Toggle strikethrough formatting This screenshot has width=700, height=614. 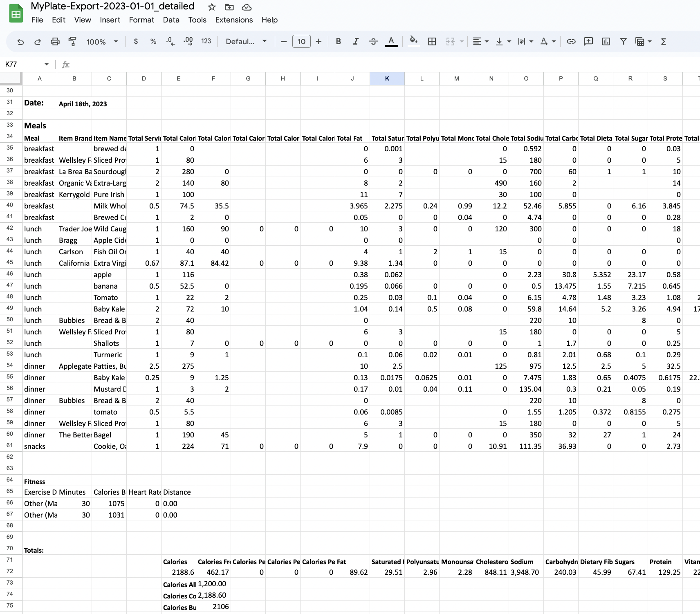[x=373, y=41]
